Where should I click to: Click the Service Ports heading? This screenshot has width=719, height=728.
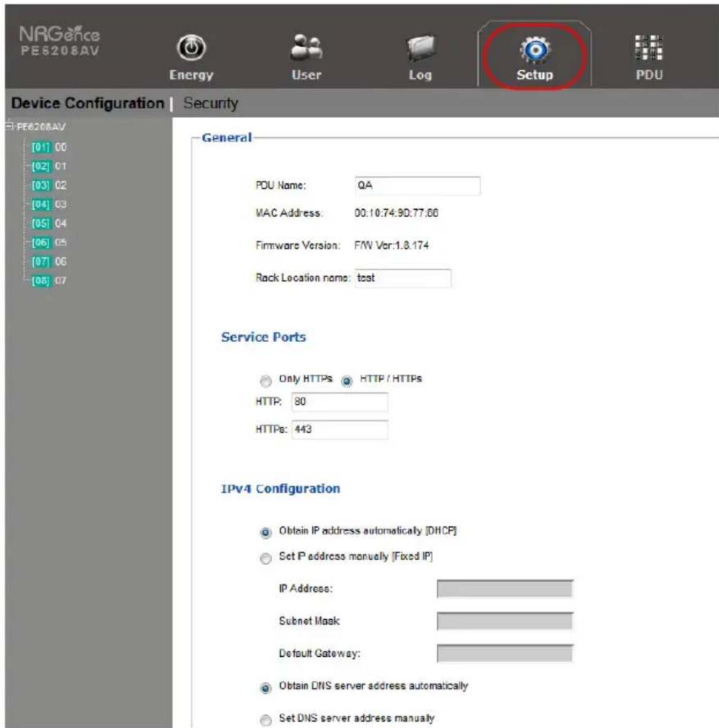tap(264, 337)
